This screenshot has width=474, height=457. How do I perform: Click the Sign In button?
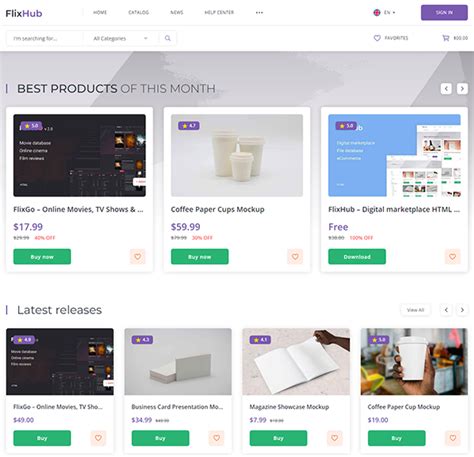click(x=444, y=13)
